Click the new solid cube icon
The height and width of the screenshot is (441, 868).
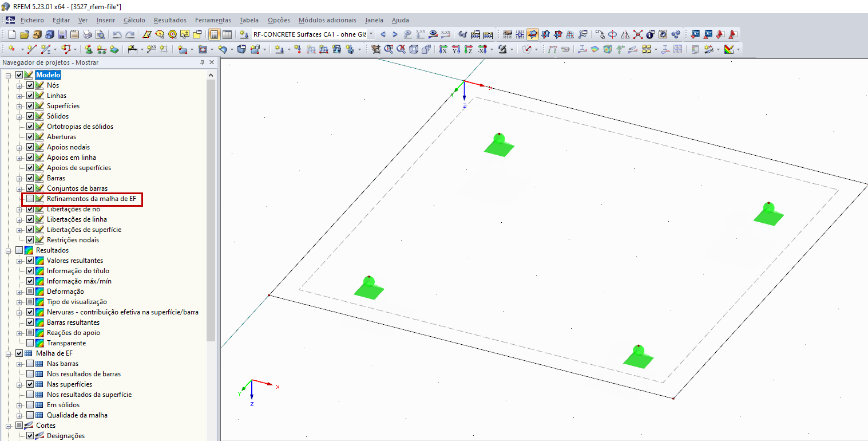(242, 49)
